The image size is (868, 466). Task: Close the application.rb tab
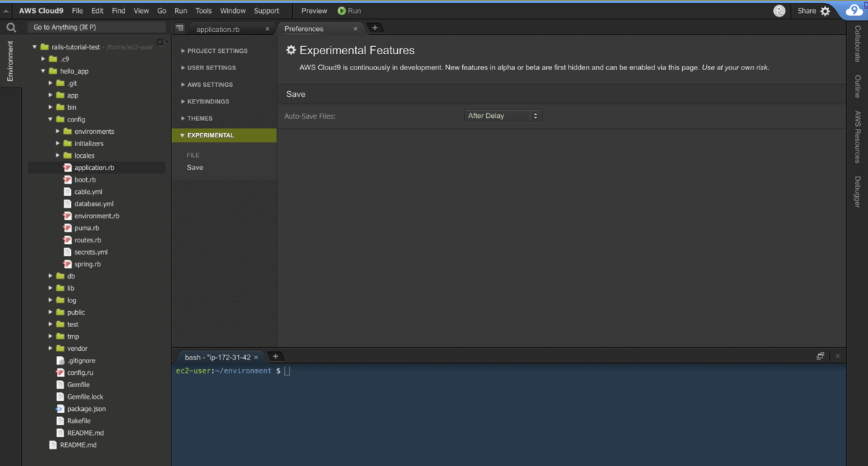click(x=268, y=29)
